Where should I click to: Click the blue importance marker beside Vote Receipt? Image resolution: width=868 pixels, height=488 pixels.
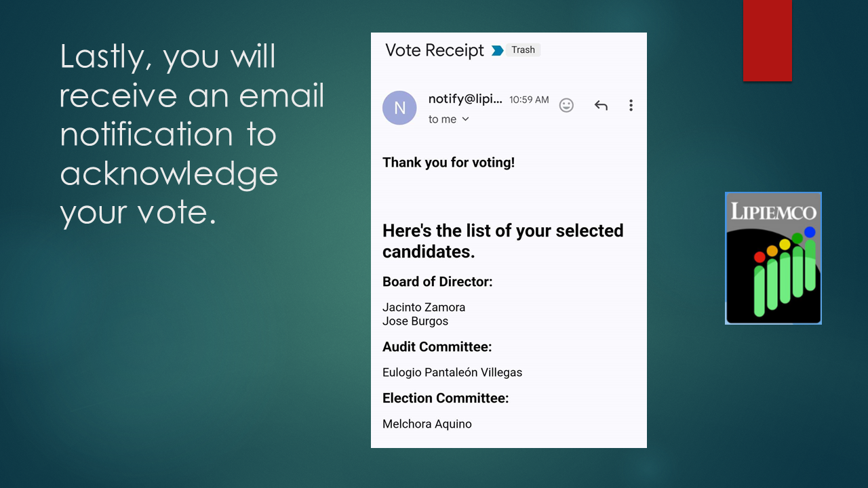pos(497,50)
